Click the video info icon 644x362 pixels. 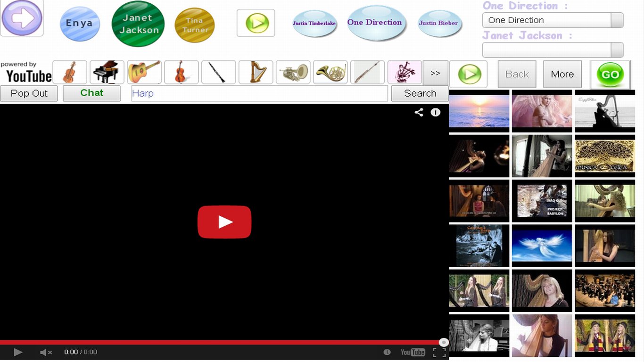pos(436,112)
